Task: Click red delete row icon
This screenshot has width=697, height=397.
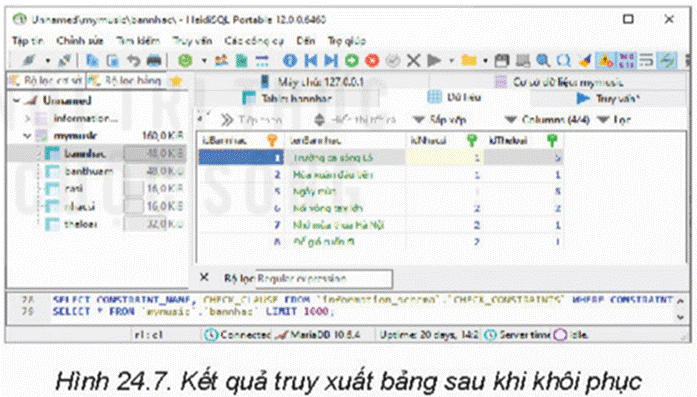Action: [x=372, y=60]
